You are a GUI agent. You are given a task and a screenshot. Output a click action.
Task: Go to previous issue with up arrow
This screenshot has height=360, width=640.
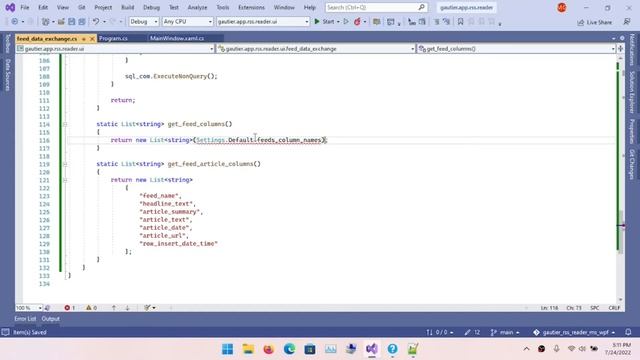[114, 308]
